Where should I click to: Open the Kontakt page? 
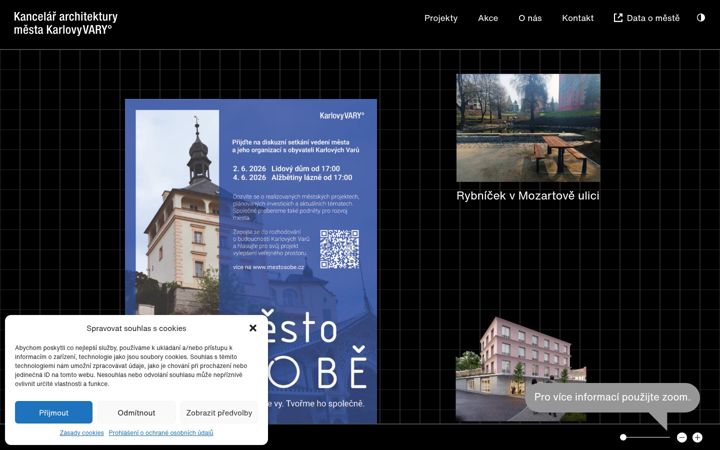coord(578,18)
